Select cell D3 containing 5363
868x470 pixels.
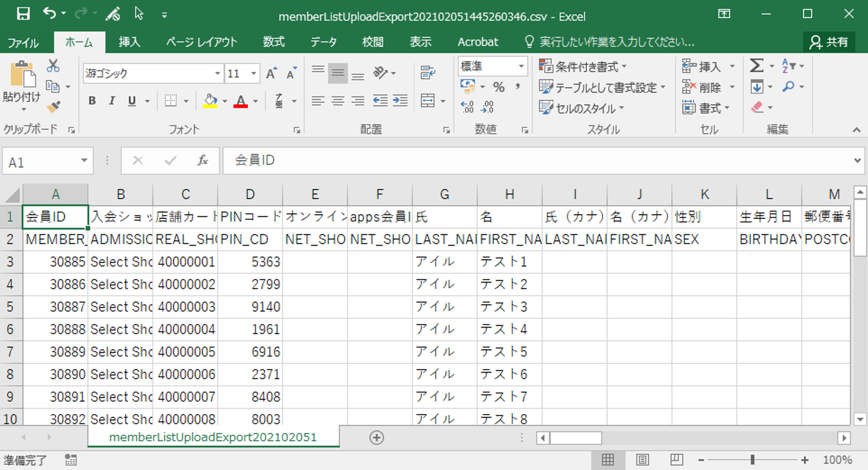(x=250, y=262)
